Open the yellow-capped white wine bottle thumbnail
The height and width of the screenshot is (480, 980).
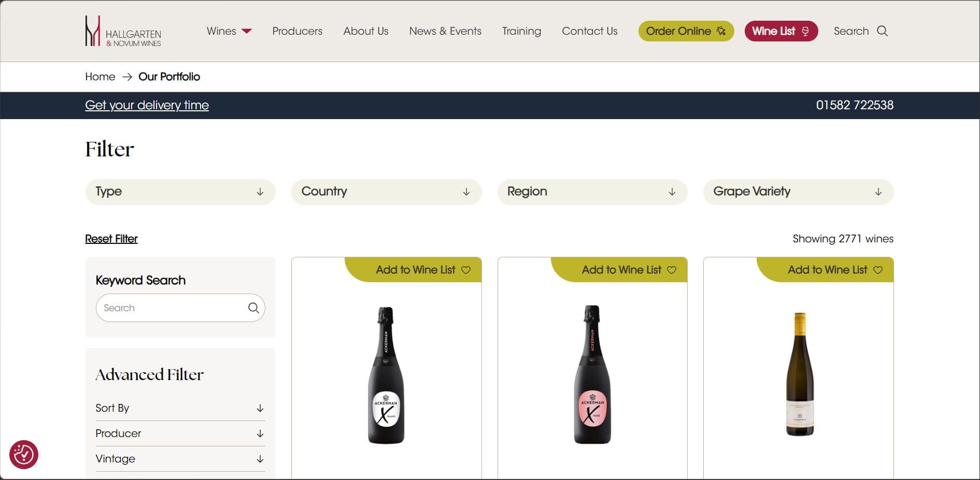point(800,374)
